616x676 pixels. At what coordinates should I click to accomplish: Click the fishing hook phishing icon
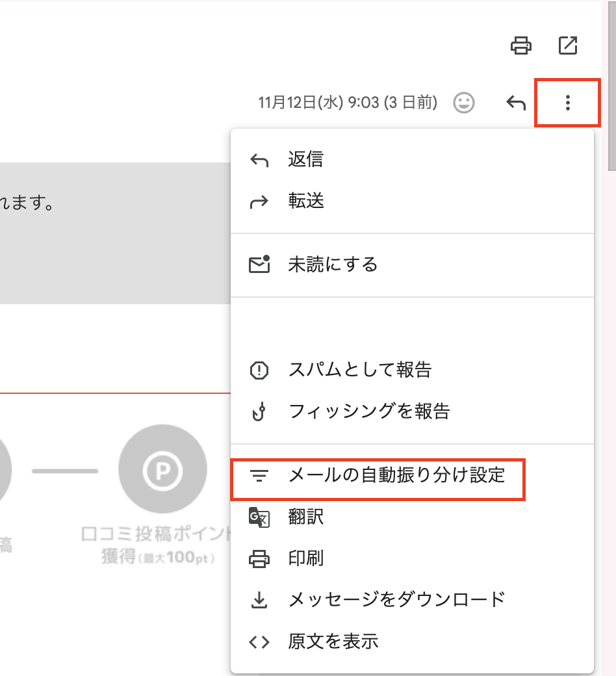click(x=259, y=411)
